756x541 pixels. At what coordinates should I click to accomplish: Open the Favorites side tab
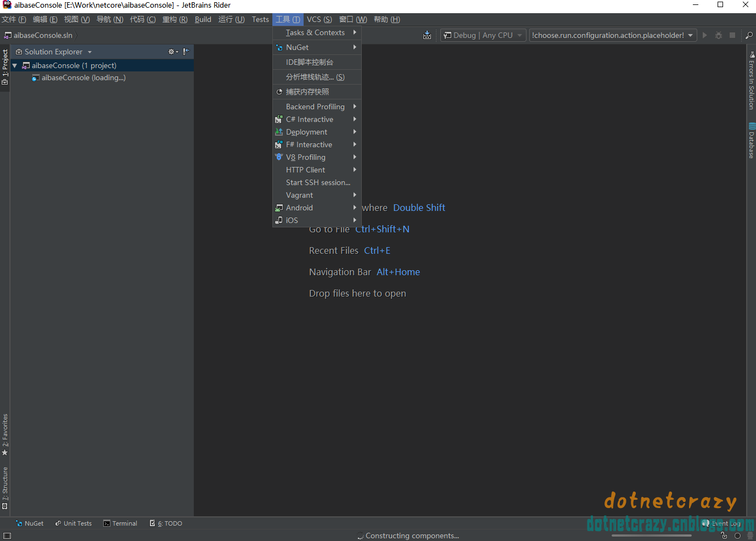[5, 434]
